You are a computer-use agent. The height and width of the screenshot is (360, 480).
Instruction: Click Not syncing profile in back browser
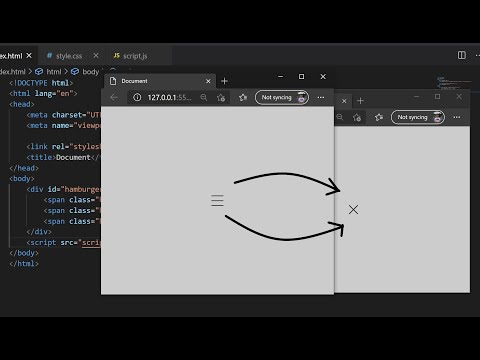tap(418, 117)
